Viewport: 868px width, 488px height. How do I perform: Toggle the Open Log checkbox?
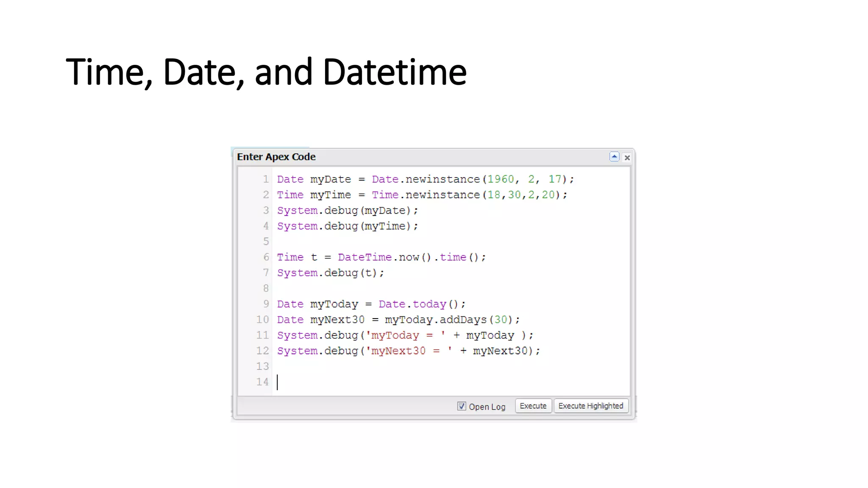pyautogui.click(x=462, y=406)
